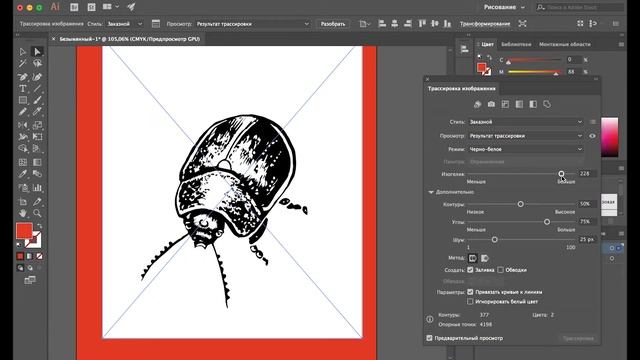Open the Режим Черно-белое dropdown
640x360 pixels.
click(x=526, y=149)
